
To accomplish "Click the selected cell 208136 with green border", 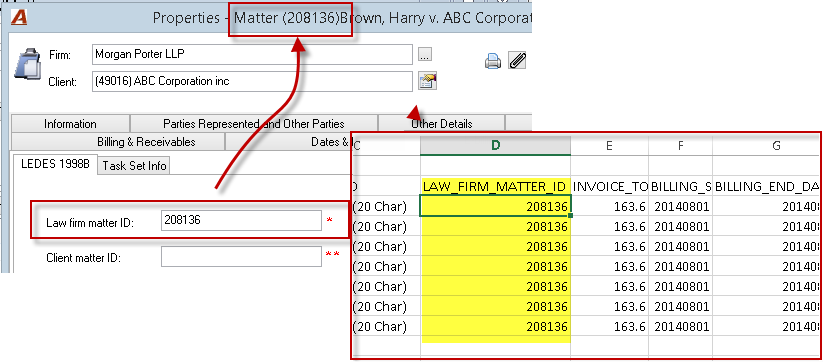I will [x=495, y=206].
